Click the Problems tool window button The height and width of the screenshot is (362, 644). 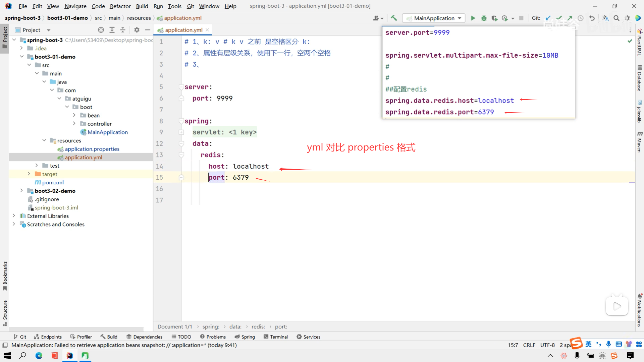click(x=213, y=337)
